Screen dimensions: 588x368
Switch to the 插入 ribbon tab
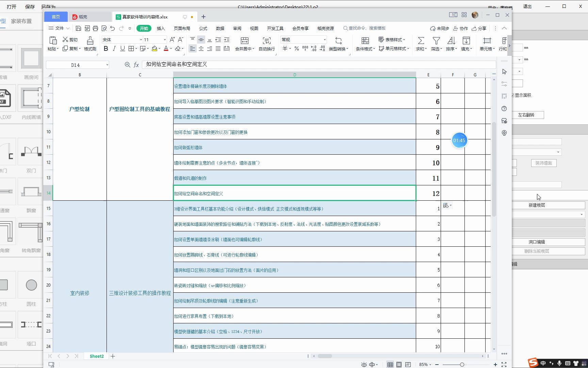click(161, 28)
